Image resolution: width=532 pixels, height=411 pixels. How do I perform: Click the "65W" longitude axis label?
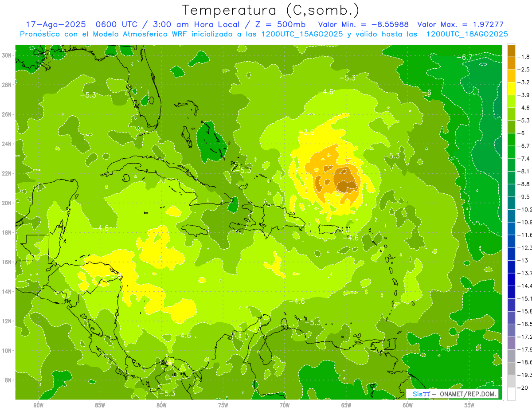346,405
